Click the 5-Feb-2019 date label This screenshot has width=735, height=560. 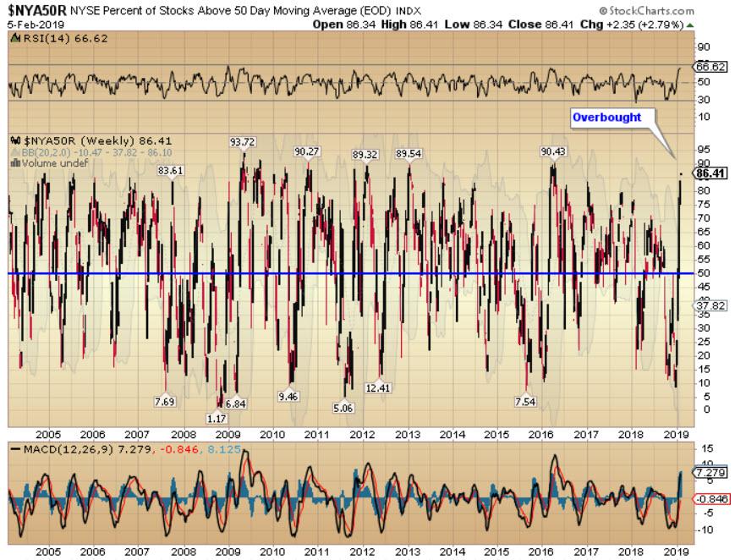point(36,25)
